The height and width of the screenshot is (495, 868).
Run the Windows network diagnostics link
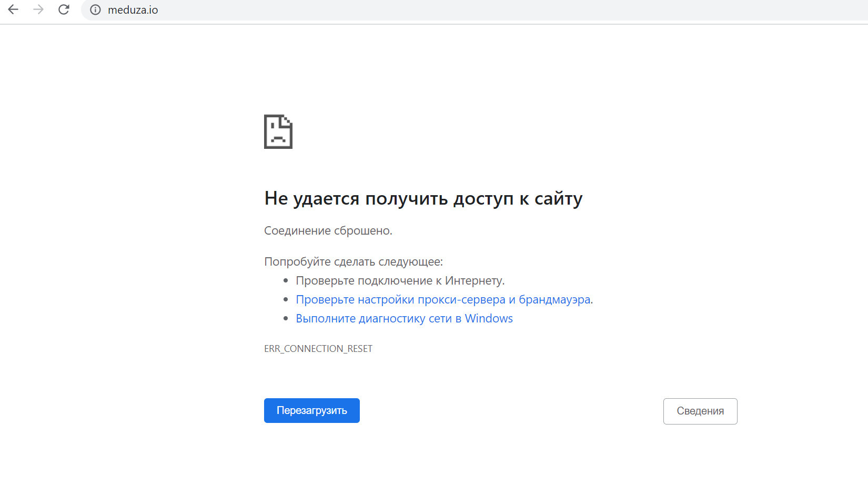404,318
